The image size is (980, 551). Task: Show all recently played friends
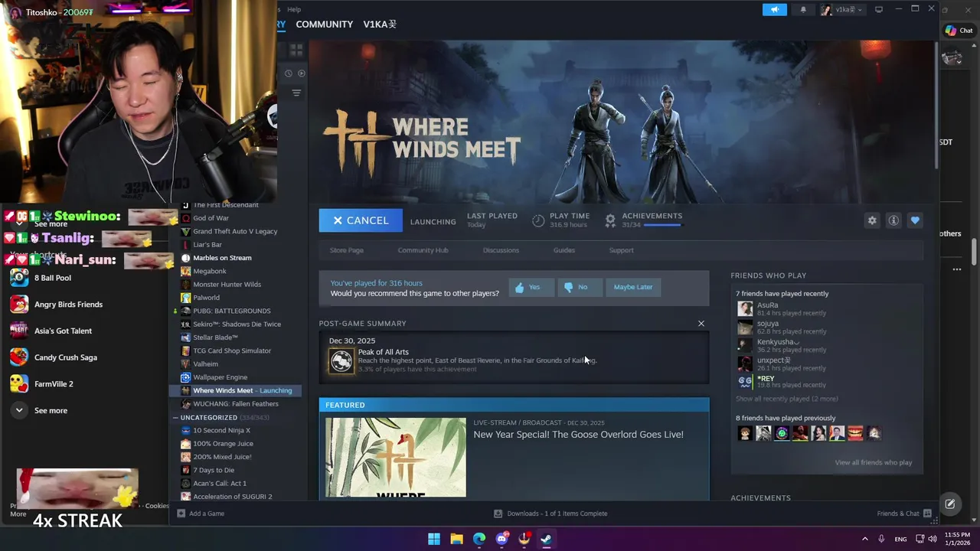click(x=786, y=399)
